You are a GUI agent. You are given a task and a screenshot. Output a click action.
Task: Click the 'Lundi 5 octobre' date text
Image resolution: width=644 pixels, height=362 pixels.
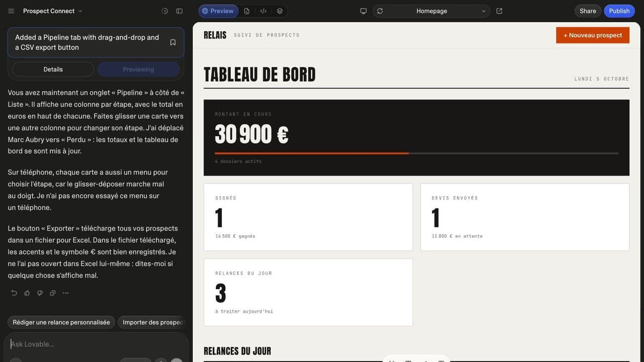(x=602, y=79)
